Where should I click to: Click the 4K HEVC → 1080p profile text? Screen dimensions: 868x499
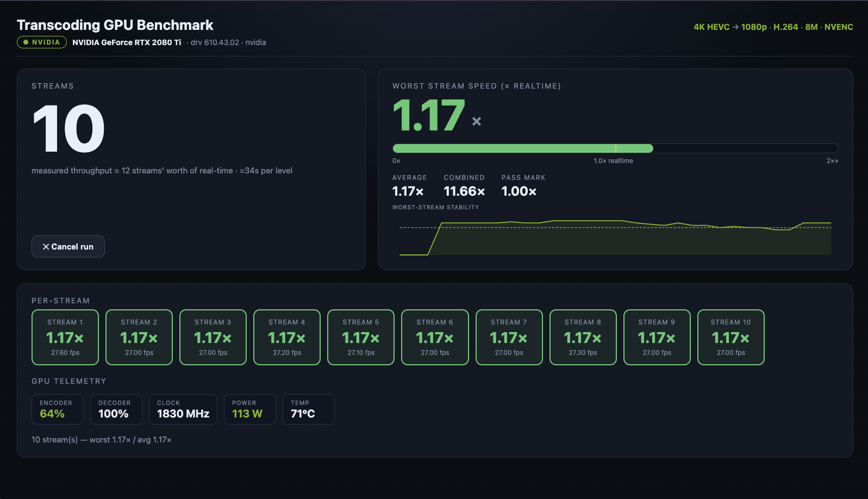pos(730,27)
